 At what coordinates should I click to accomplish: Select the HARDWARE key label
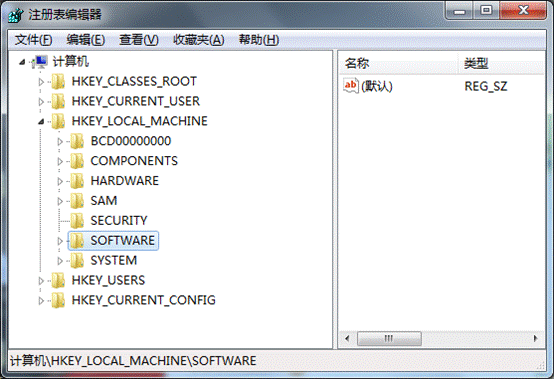tap(125, 181)
